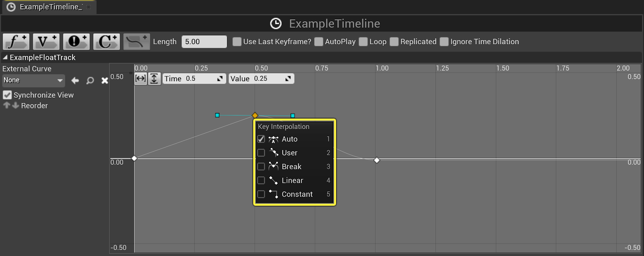Enable the Use Last Keyframe checkbox

(x=237, y=42)
